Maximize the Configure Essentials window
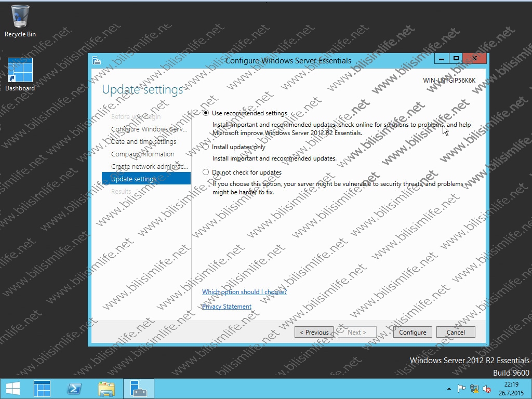This screenshot has height=399, width=532. [456, 59]
